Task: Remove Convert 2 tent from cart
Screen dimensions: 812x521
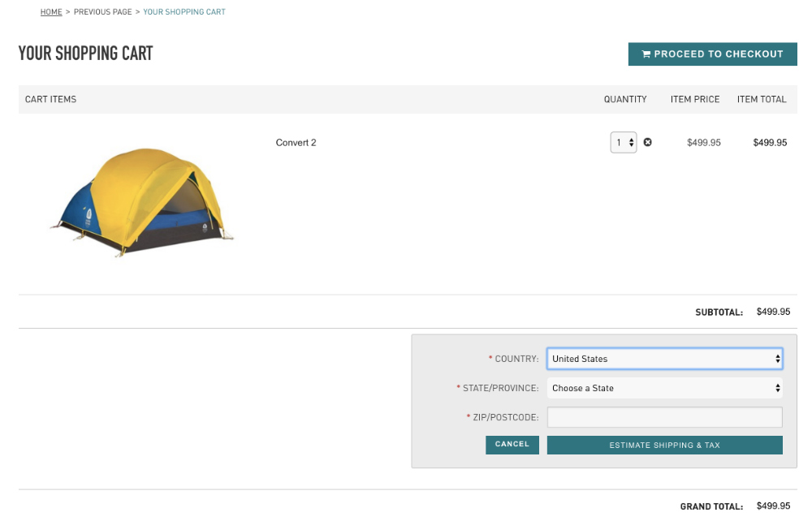Action: tap(647, 143)
